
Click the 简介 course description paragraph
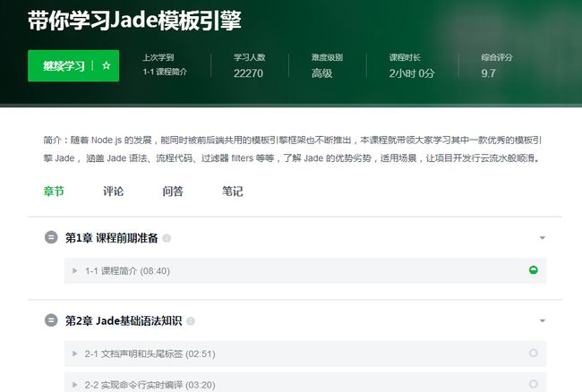coord(293,149)
